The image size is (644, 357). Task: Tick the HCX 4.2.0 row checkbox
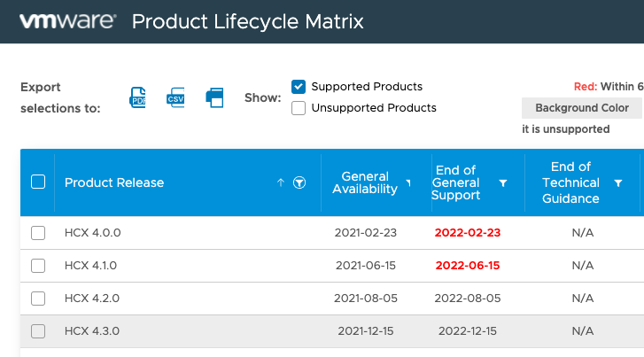click(38, 299)
